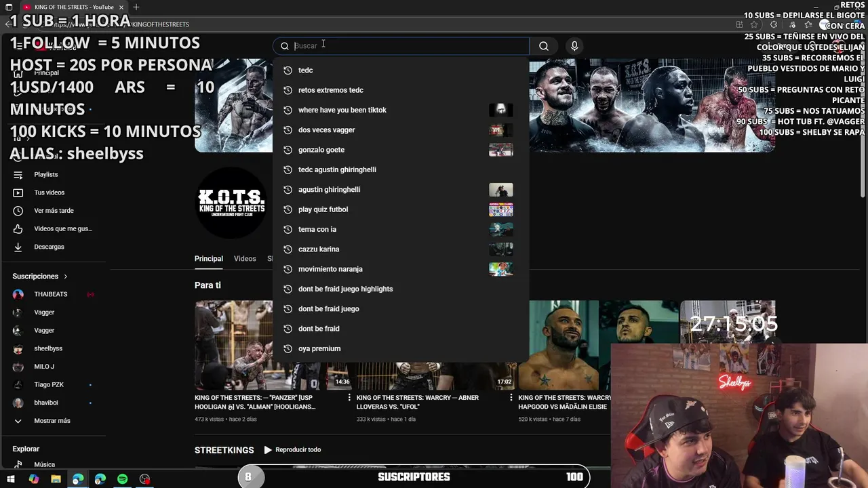The image size is (868, 488).
Task: Open the bhaviboi channel avatar
Action: [x=18, y=403]
